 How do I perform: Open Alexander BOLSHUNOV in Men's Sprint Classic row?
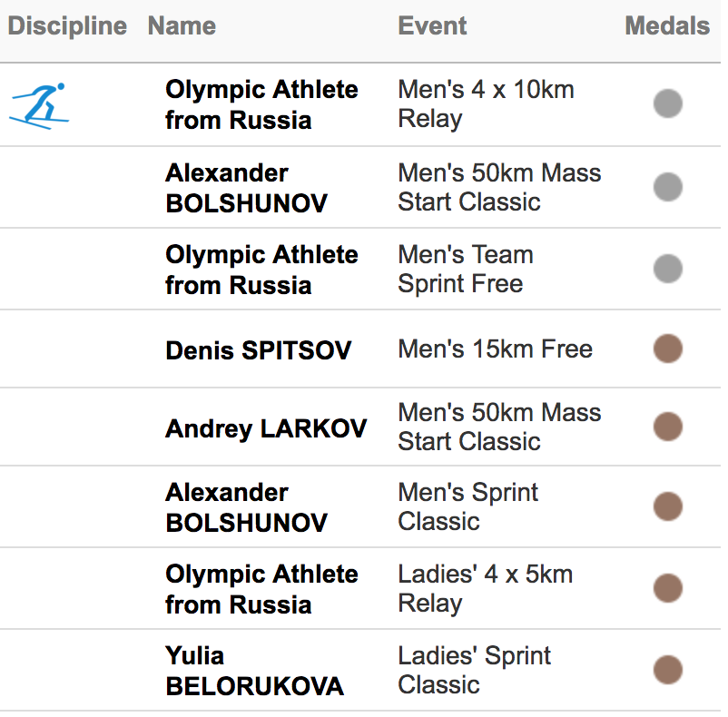click(247, 507)
